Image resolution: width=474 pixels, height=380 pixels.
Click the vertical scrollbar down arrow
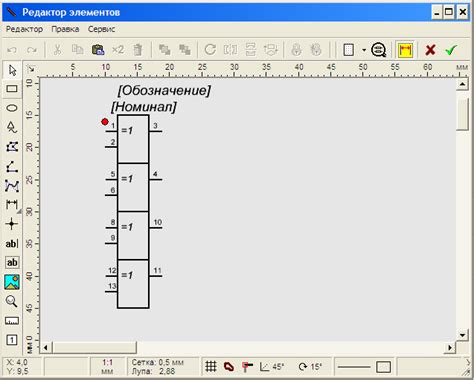[462, 335]
